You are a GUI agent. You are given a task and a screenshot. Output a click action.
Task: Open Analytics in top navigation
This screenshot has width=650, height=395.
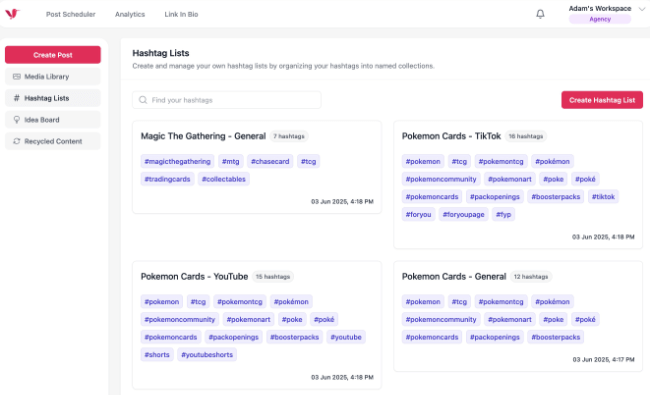pos(130,14)
